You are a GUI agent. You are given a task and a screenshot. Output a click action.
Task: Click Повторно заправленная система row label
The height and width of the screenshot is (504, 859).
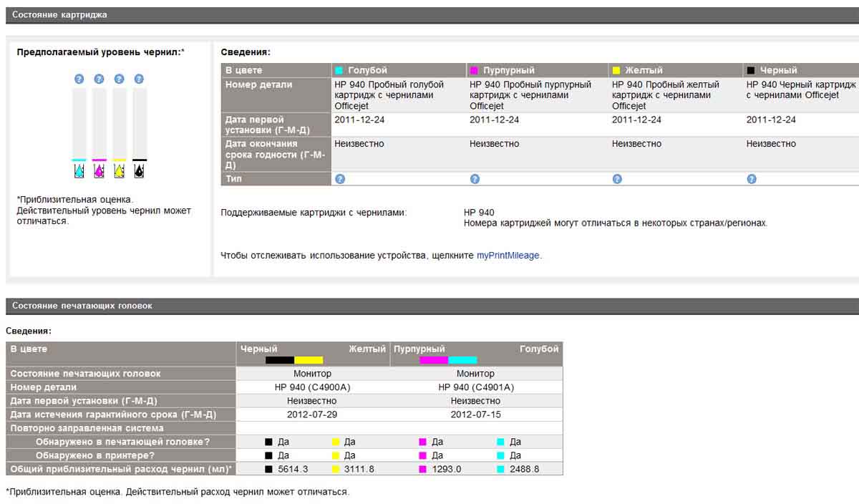point(122,428)
